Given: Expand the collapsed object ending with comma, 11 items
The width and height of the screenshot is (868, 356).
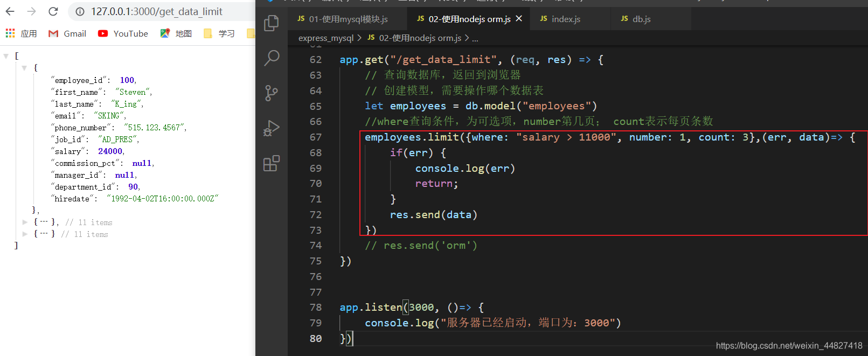Looking at the screenshot, I should click(x=25, y=222).
